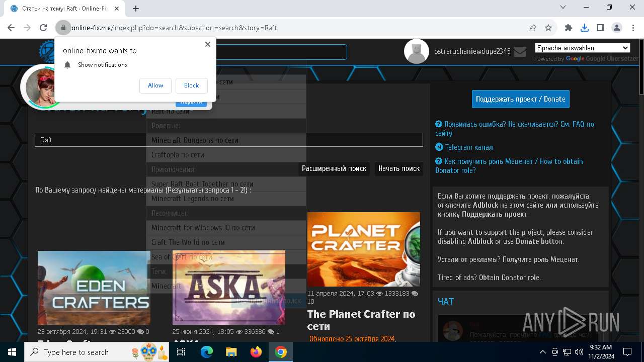The height and width of the screenshot is (362, 644).
Task: Open network status tray icon
Action: [x=567, y=352]
